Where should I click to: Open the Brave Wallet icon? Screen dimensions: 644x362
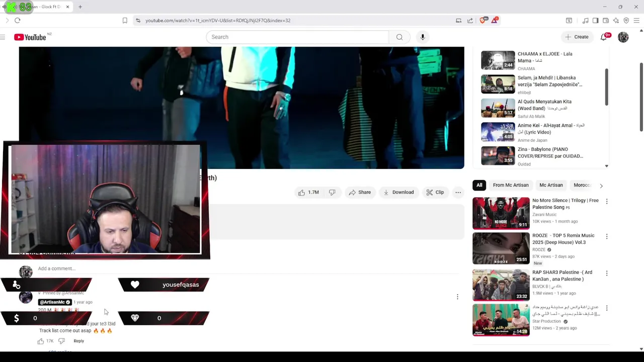[x=606, y=21]
